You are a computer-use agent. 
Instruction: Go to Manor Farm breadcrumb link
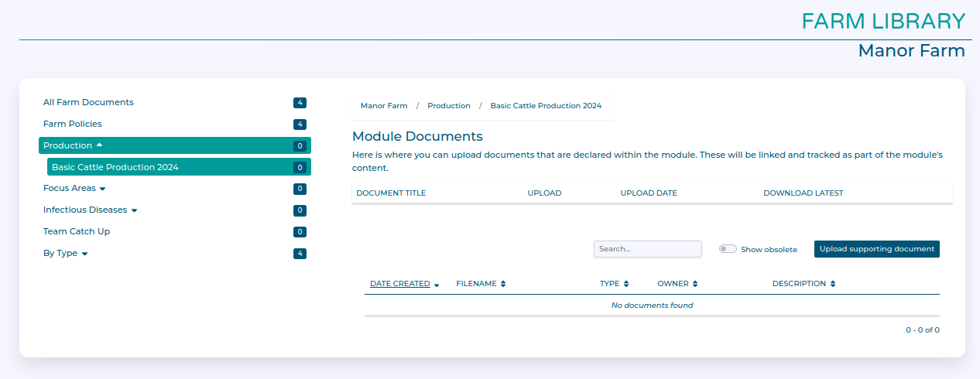[384, 106]
